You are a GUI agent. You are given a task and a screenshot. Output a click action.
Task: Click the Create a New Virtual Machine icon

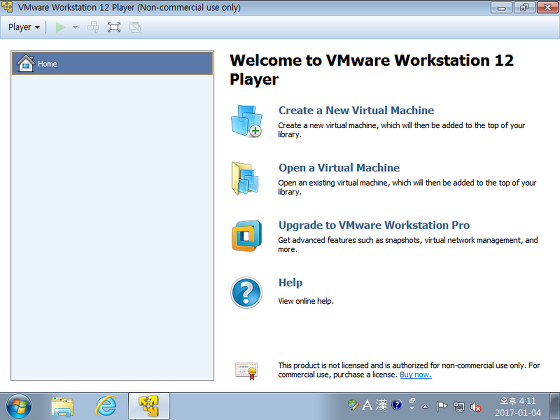click(246, 121)
